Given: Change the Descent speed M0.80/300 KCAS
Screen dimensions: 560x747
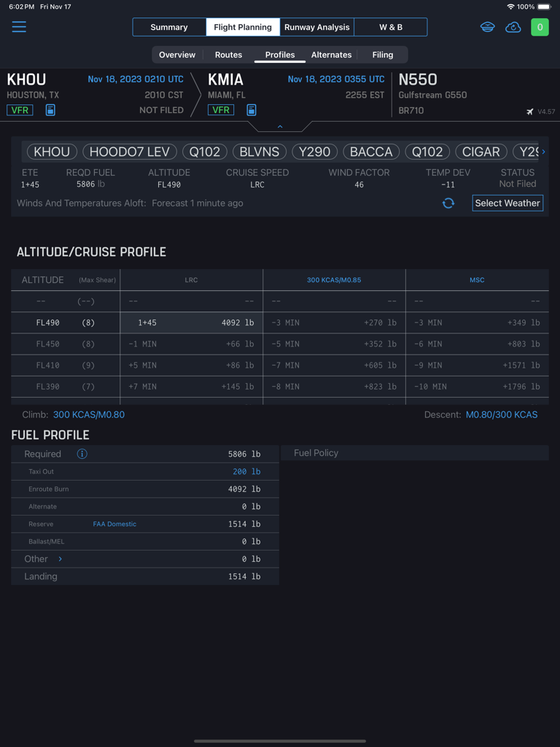Looking at the screenshot, I should tap(502, 415).
